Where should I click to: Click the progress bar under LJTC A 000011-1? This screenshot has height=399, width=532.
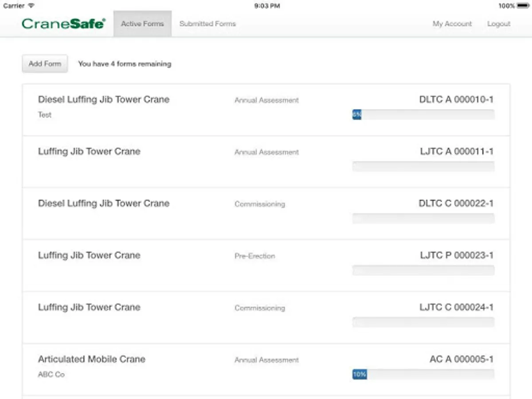pyautogui.click(x=423, y=167)
